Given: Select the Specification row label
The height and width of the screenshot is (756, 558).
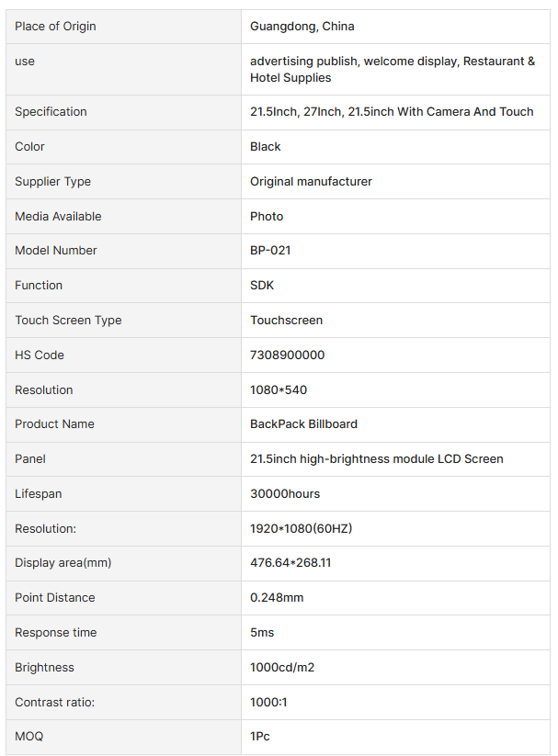Looking at the screenshot, I should click(51, 112).
